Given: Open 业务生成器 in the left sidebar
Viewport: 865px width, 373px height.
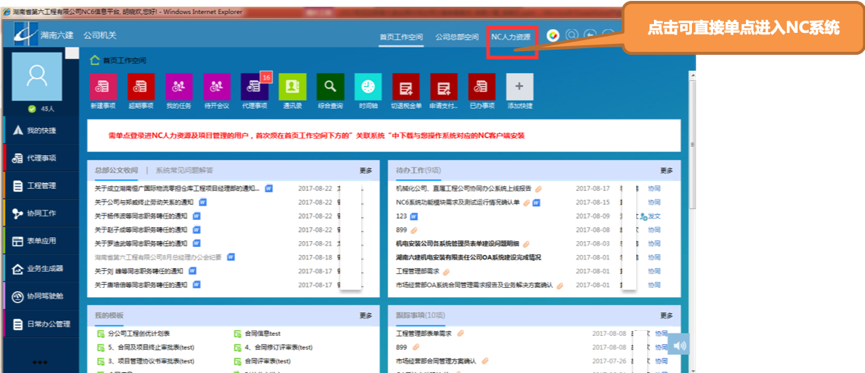Looking at the screenshot, I should tap(41, 269).
